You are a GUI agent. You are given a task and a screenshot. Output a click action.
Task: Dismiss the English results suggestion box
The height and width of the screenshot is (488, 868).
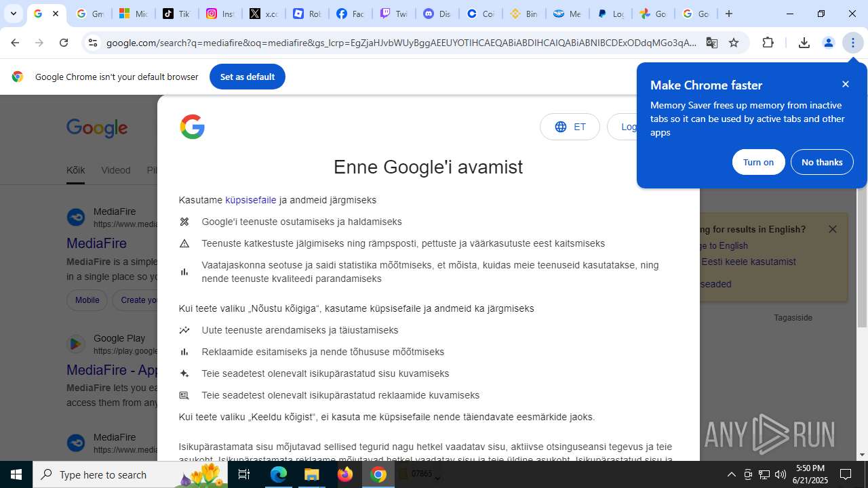pos(833,229)
